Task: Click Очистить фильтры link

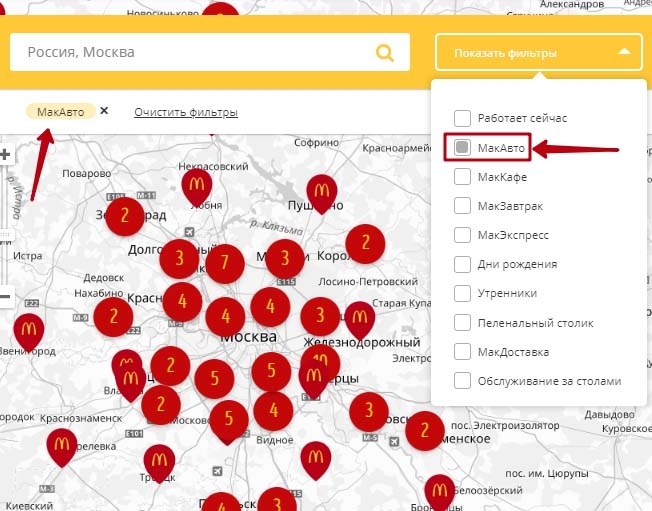Action: pos(186,112)
